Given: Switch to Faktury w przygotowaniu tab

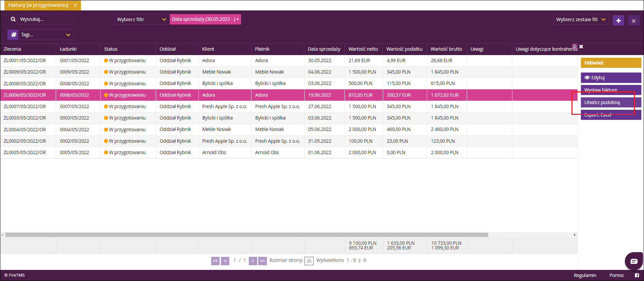Looking at the screenshot, I should 38,5.
